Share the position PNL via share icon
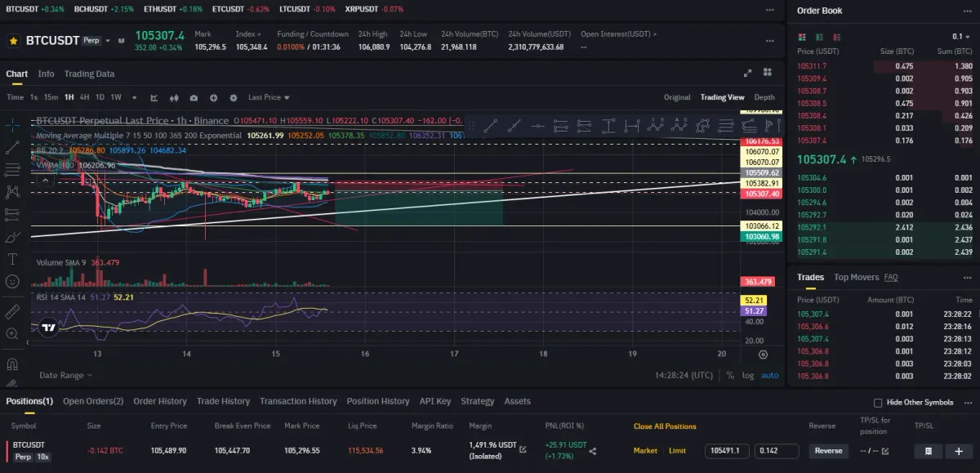 pyautogui.click(x=593, y=450)
